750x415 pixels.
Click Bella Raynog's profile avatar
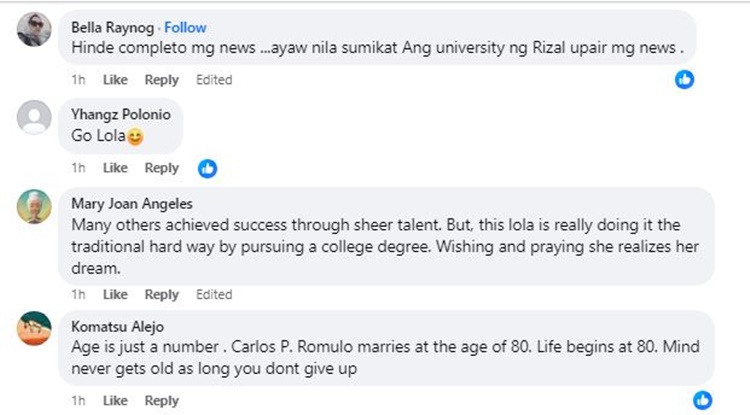(x=35, y=28)
